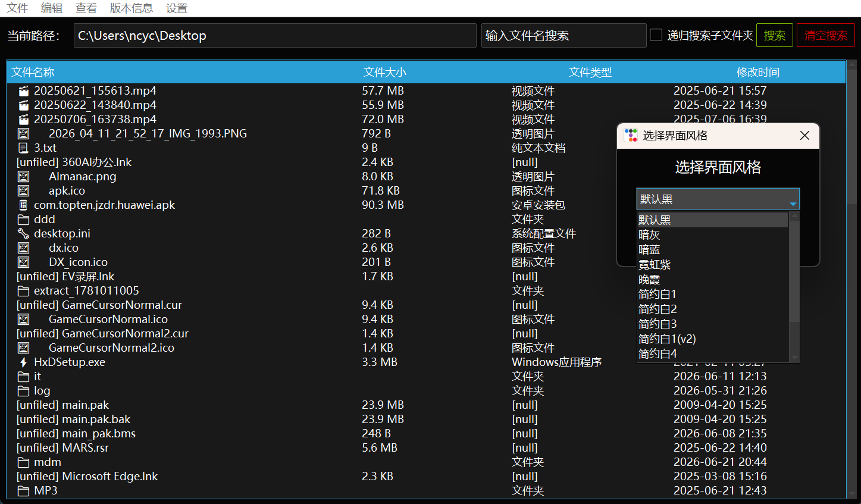This screenshot has height=504, width=861.
Task: Select [unfiled] GameCursorNormal.cur file
Action: (x=99, y=305)
